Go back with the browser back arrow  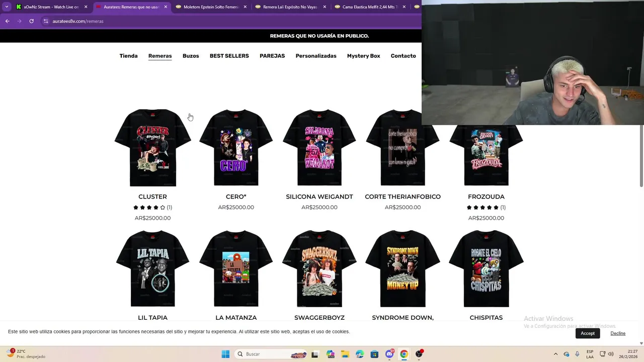[7, 21]
